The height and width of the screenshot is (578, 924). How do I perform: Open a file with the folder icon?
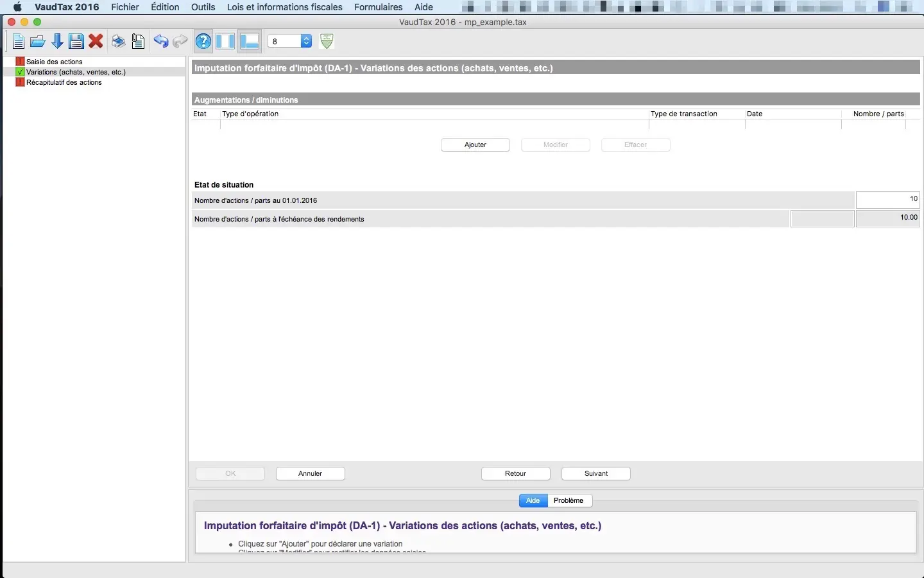[38, 42]
